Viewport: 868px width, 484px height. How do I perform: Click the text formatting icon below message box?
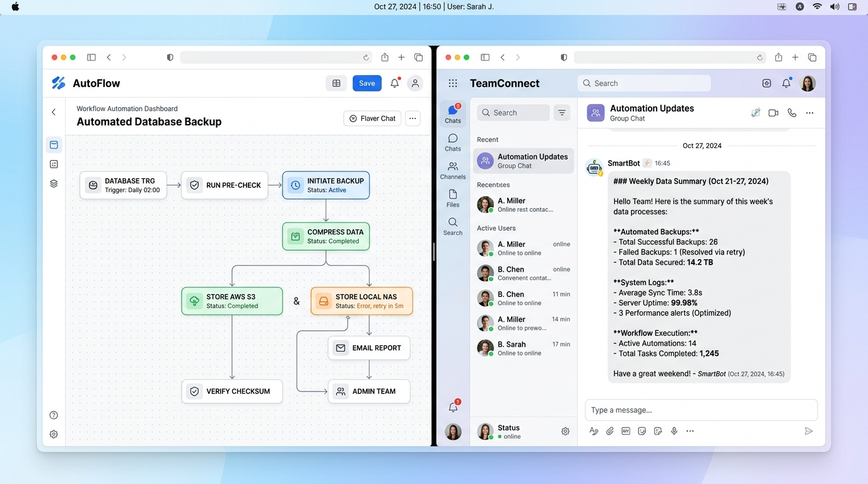coord(594,431)
